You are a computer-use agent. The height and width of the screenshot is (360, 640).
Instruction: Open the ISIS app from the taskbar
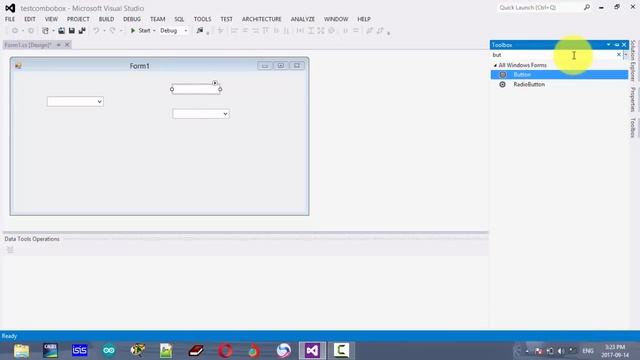coord(80,351)
